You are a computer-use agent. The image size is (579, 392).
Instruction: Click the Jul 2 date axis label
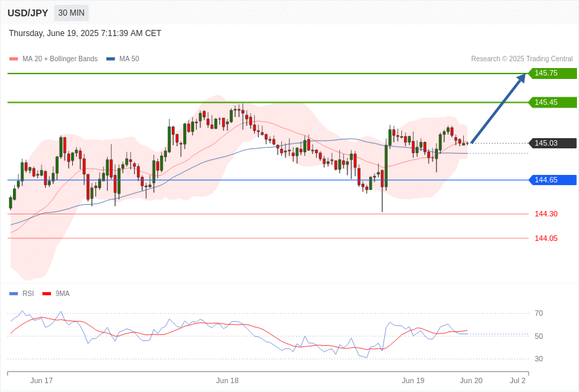517,380
